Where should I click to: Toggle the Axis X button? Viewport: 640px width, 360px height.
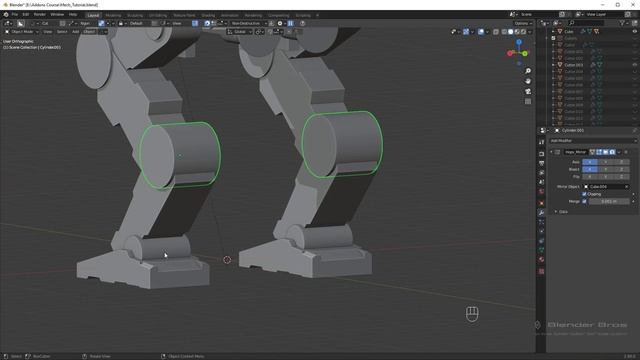[x=590, y=162]
